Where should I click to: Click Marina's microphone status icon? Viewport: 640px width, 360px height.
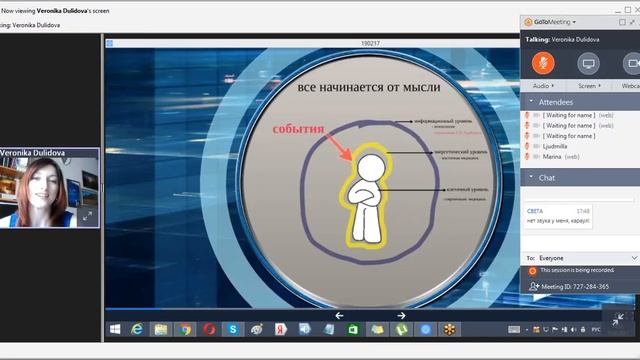527,157
